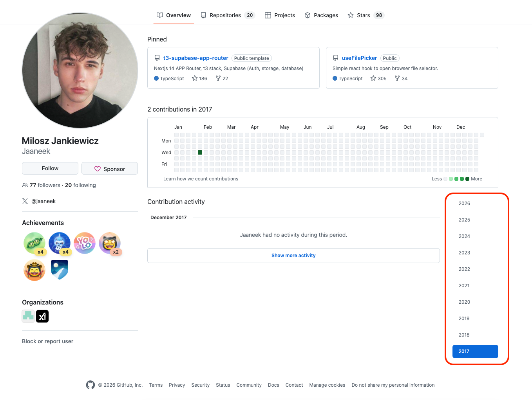The height and width of the screenshot is (400, 532).
Task: Click the dark green contribution square in February
Action: tap(200, 152)
